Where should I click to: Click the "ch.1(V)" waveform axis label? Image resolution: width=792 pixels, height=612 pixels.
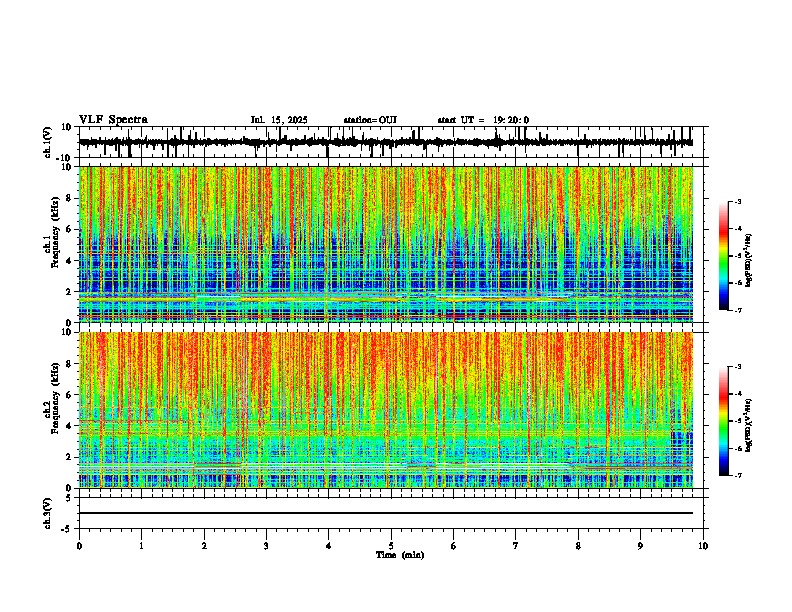(48, 142)
